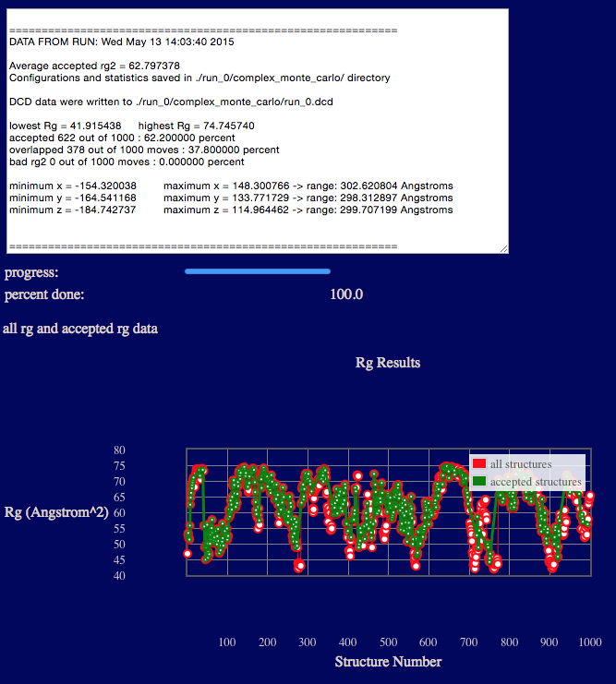This screenshot has width=616, height=684.
Task: Click the red 'all structures' legend swatch
Action: (479, 463)
